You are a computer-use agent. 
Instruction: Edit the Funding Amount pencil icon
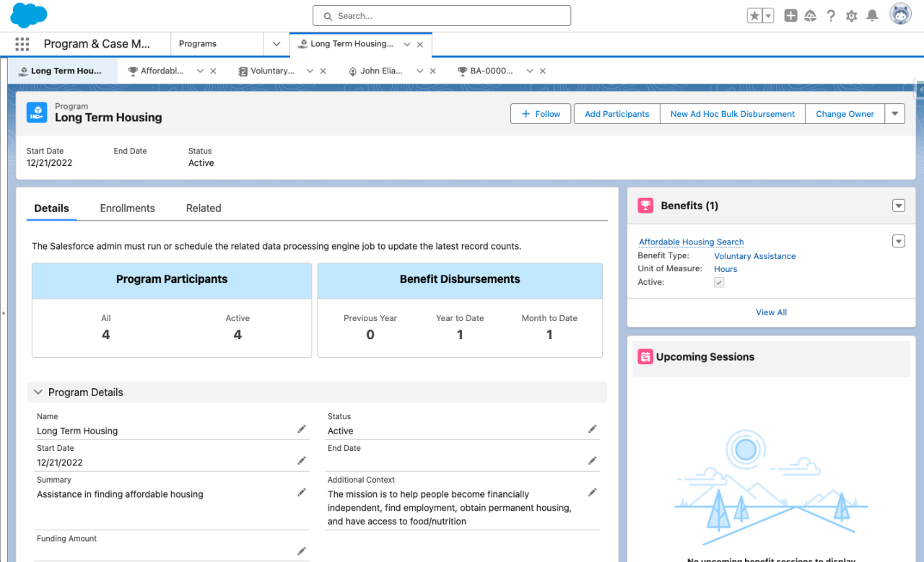click(302, 551)
